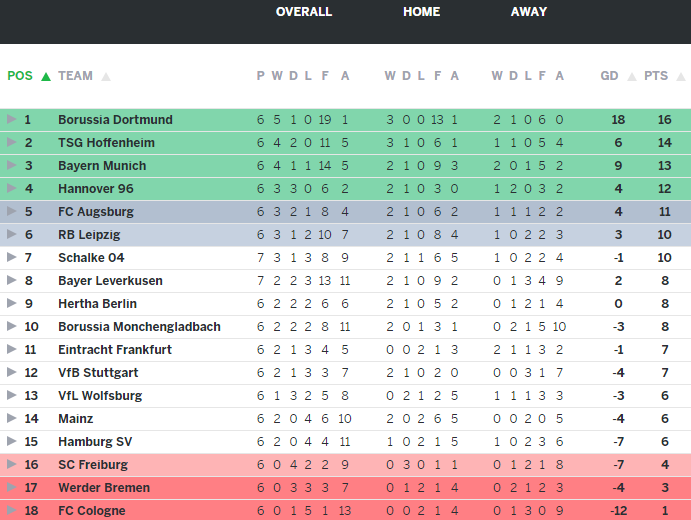This screenshot has height=520, width=691.
Task: Open the Bayer Leverkusen team link
Action: [110, 281]
